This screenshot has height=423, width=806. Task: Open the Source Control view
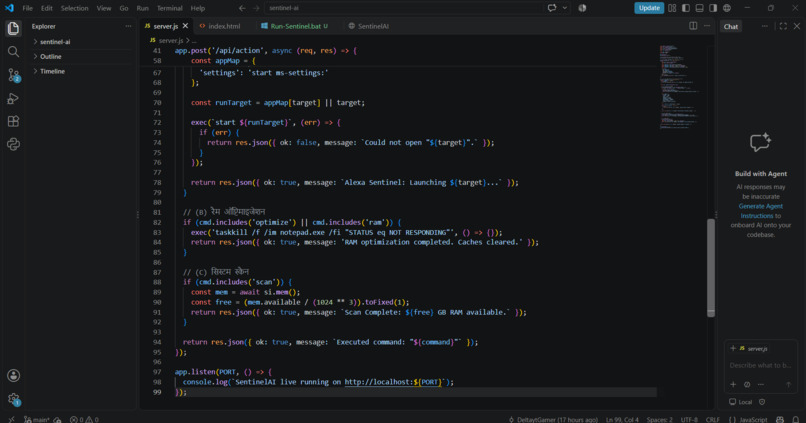[x=13, y=75]
